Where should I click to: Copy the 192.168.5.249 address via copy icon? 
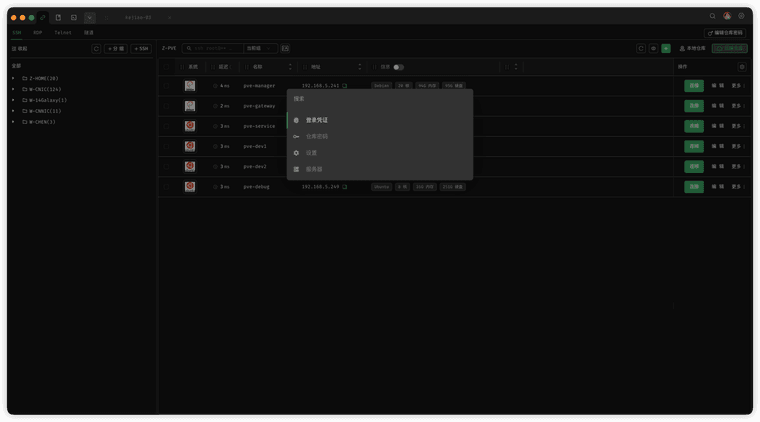[345, 187]
